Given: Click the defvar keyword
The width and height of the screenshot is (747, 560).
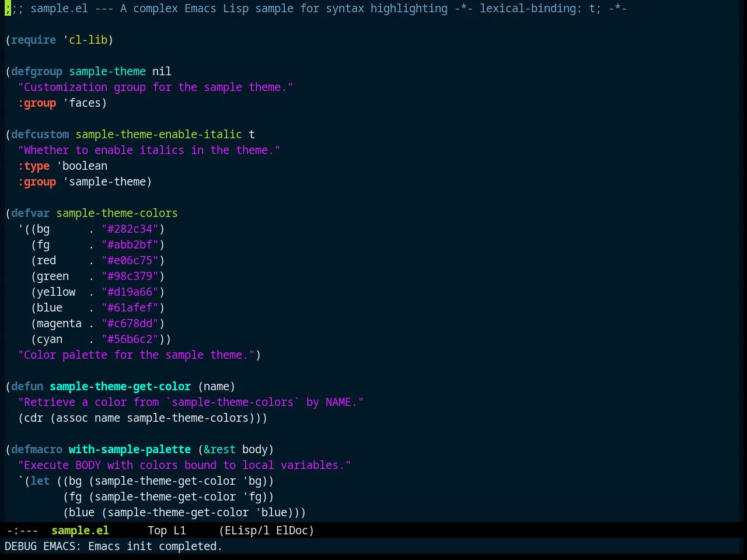Looking at the screenshot, I should pyautogui.click(x=30, y=213).
